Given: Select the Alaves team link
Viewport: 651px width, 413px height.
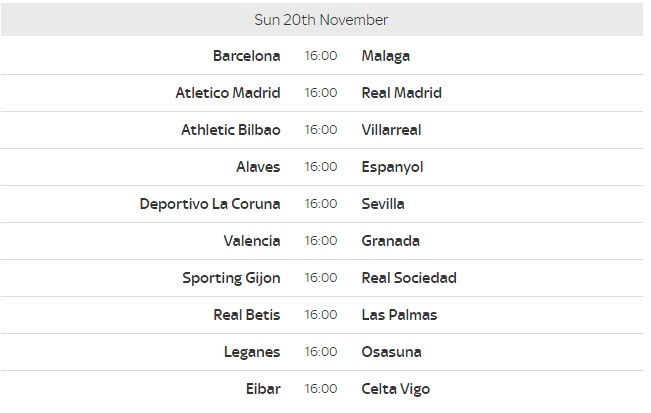Looking at the screenshot, I should (x=258, y=166).
